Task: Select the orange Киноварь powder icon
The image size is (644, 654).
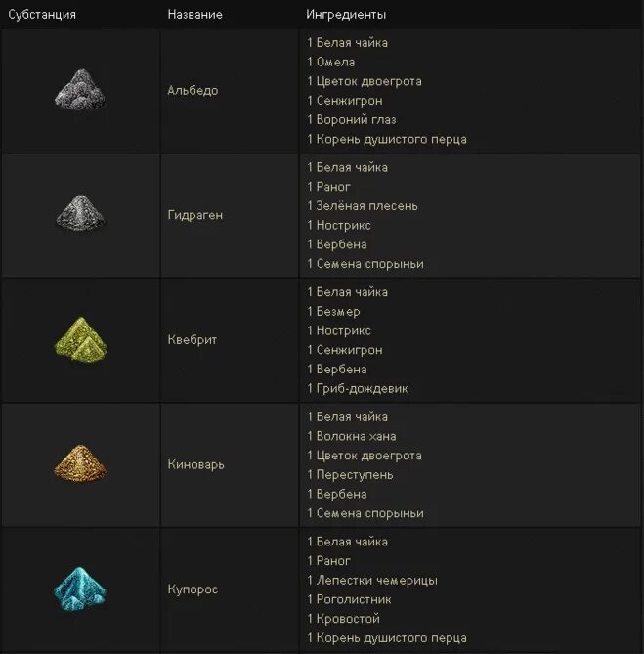Action: 80,464
